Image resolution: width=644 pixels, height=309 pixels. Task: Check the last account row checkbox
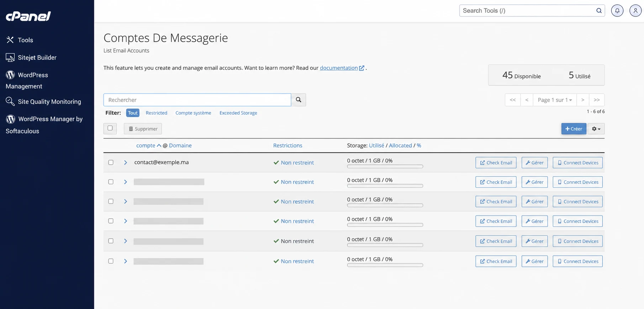pos(111,261)
